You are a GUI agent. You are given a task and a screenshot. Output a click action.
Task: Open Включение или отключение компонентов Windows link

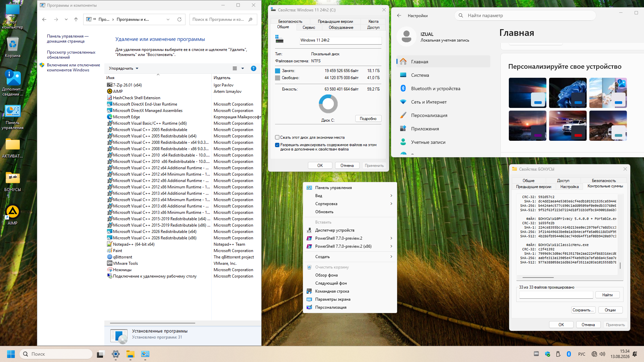pyautogui.click(x=73, y=67)
